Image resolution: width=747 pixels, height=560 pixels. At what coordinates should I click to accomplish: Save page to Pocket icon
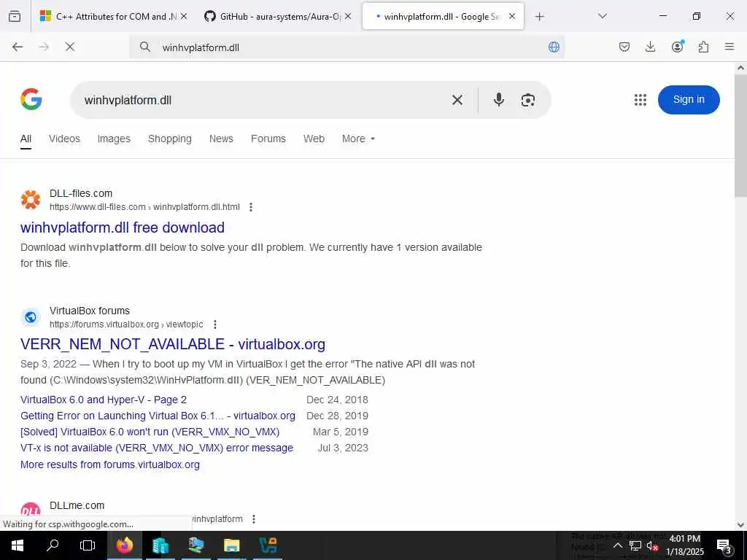624,47
